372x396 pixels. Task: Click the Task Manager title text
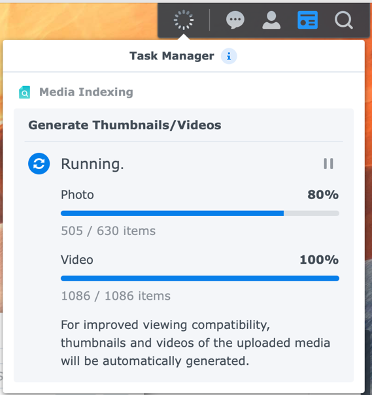172,56
